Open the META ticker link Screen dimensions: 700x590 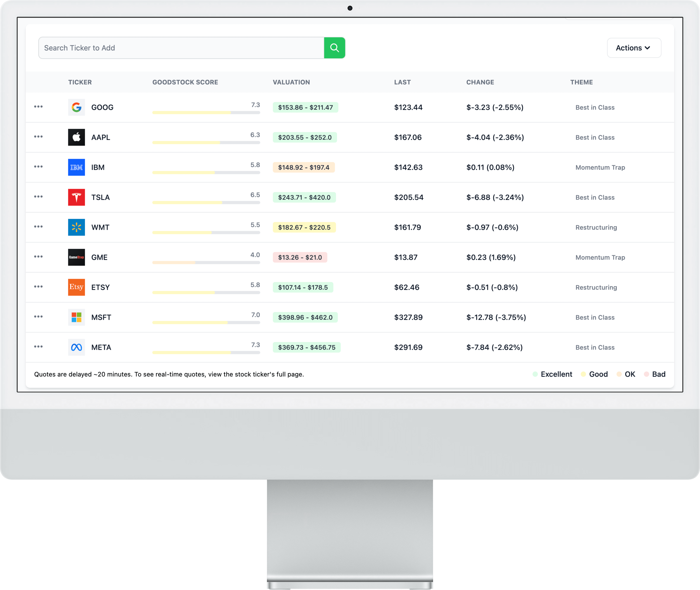coord(101,347)
